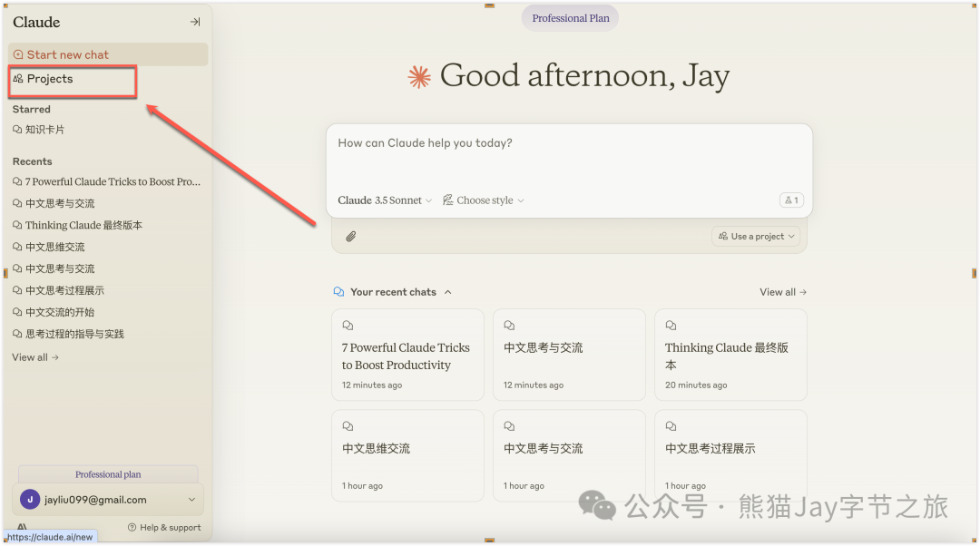980x546 pixels.
Task: Start a new chat from the sidebar
Action: pos(107,54)
